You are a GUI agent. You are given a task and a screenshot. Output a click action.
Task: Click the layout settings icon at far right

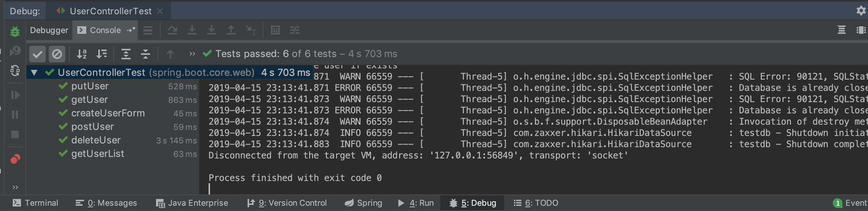861,30
